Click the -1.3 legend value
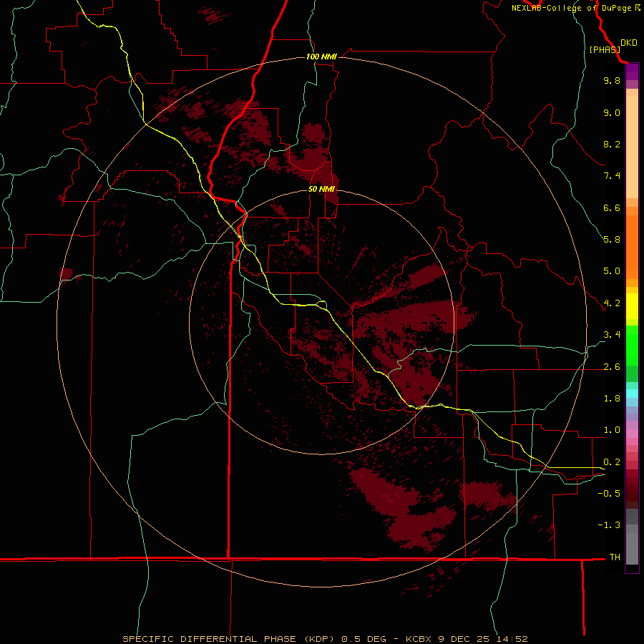The width and height of the screenshot is (644, 644). pos(609,525)
